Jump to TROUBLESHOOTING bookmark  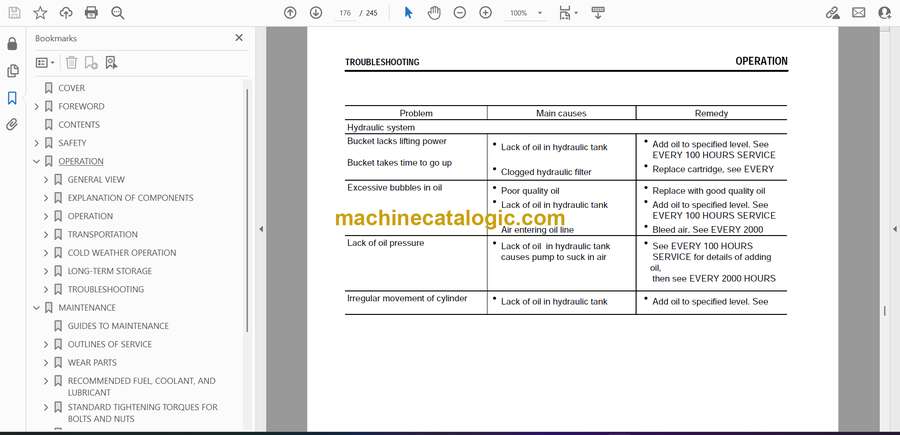point(106,289)
